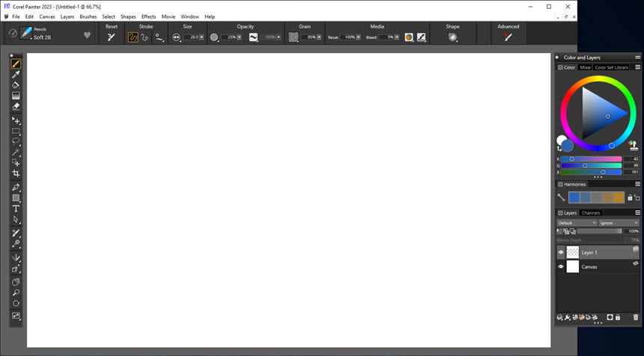Select the Magic Wand tool
The width and height of the screenshot is (644, 356).
pyautogui.click(x=16, y=153)
